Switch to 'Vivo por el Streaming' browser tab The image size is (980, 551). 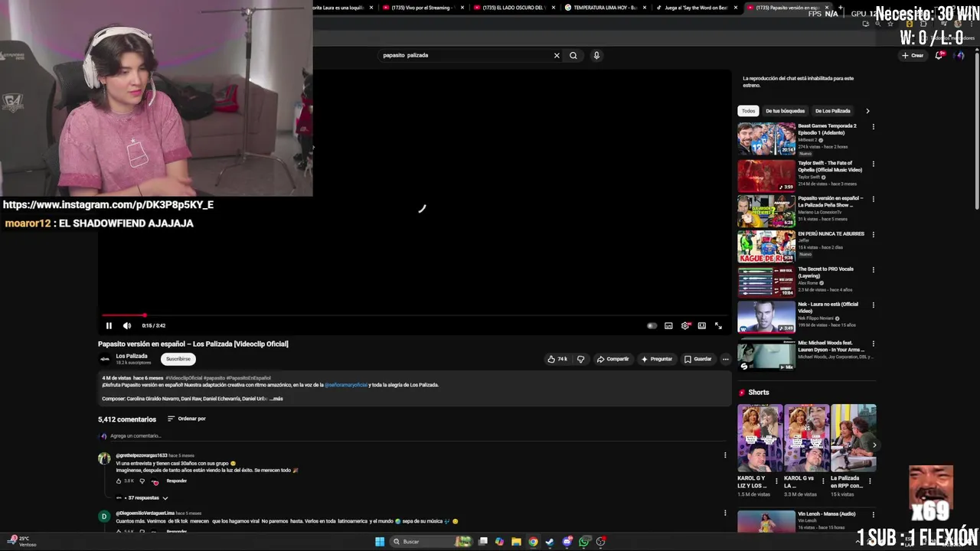tap(422, 8)
